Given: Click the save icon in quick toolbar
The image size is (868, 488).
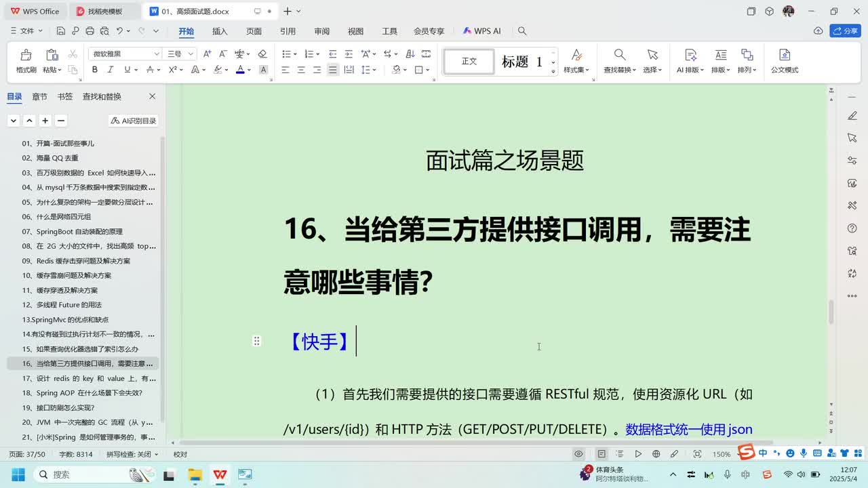Looking at the screenshot, I should (61, 31).
